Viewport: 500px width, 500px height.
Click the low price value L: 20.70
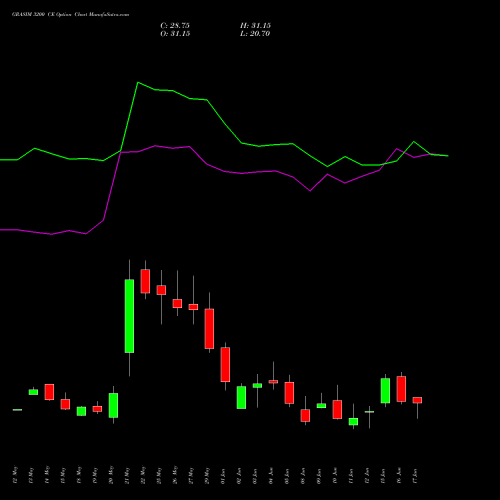coord(255,34)
